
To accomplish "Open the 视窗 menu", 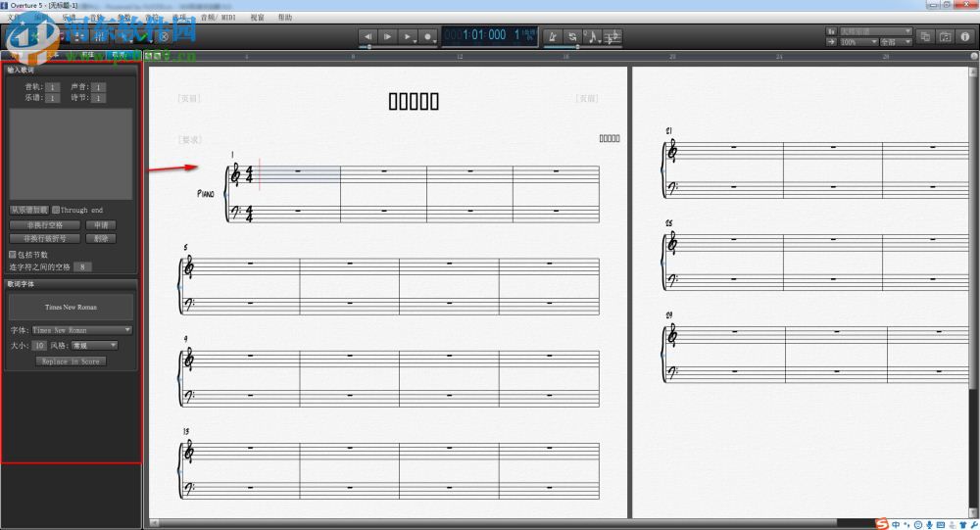I will pyautogui.click(x=257, y=18).
